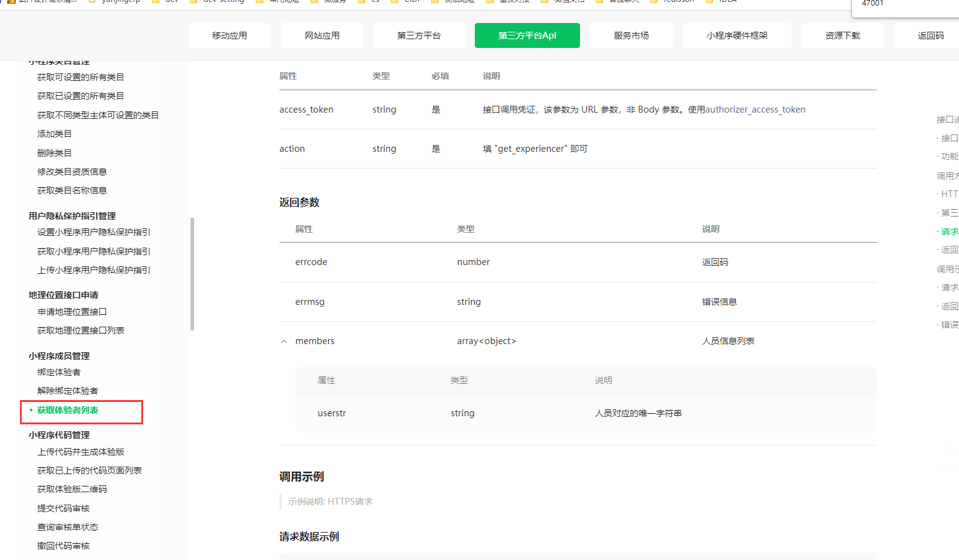Click the 调用示例 section heading

[x=302, y=477]
